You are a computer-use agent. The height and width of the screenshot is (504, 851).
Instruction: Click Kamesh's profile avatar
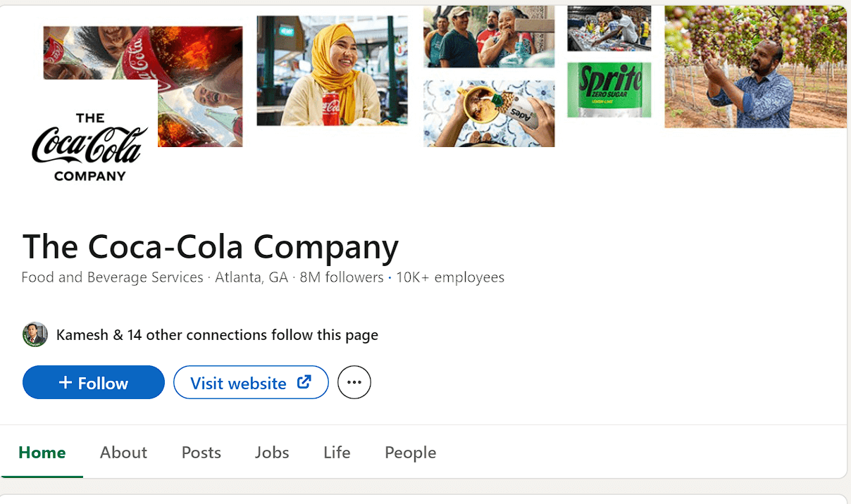(x=35, y=334)
